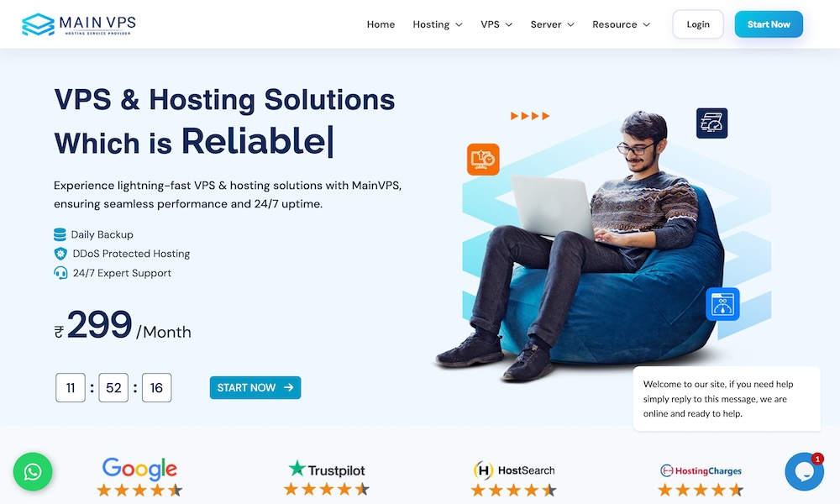Screen dimensions: 840x504
Task: Click the header Start Now button
Action: pos(769,24)
